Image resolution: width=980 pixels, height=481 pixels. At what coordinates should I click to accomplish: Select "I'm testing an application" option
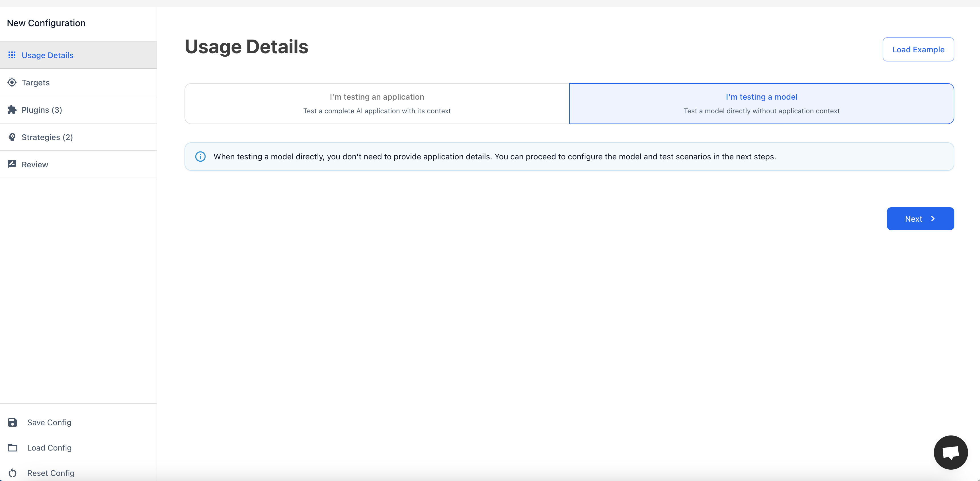[x=377, y=103]
